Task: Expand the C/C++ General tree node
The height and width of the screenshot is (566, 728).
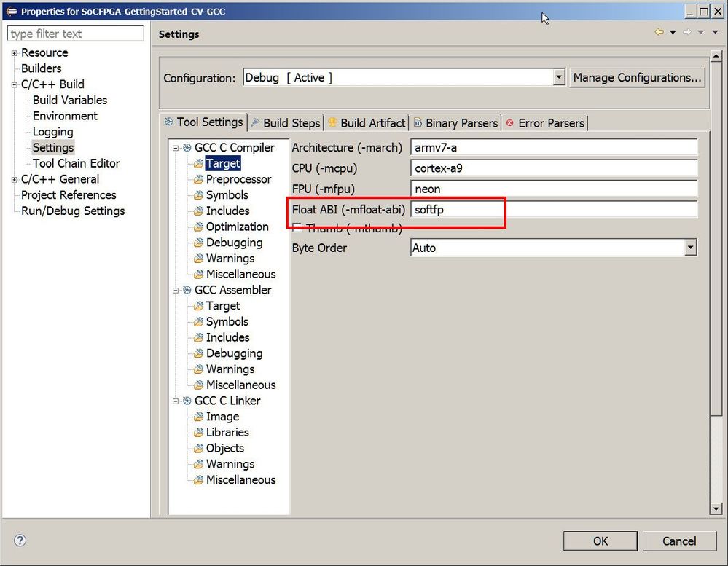Action: 15,179
